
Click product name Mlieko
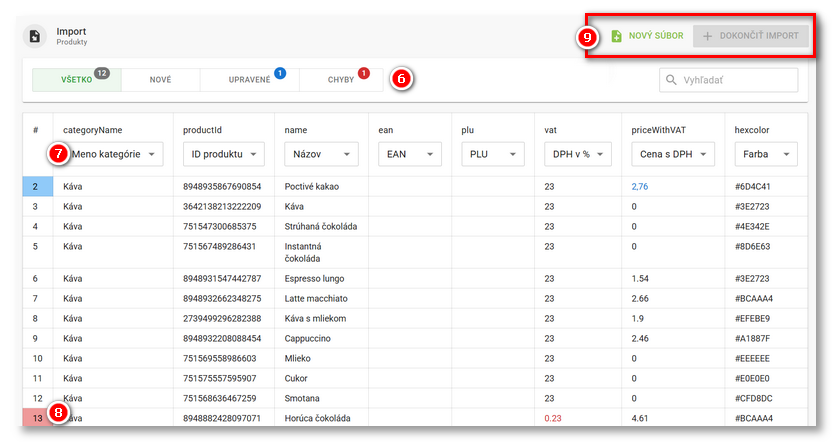coord(297,358)
